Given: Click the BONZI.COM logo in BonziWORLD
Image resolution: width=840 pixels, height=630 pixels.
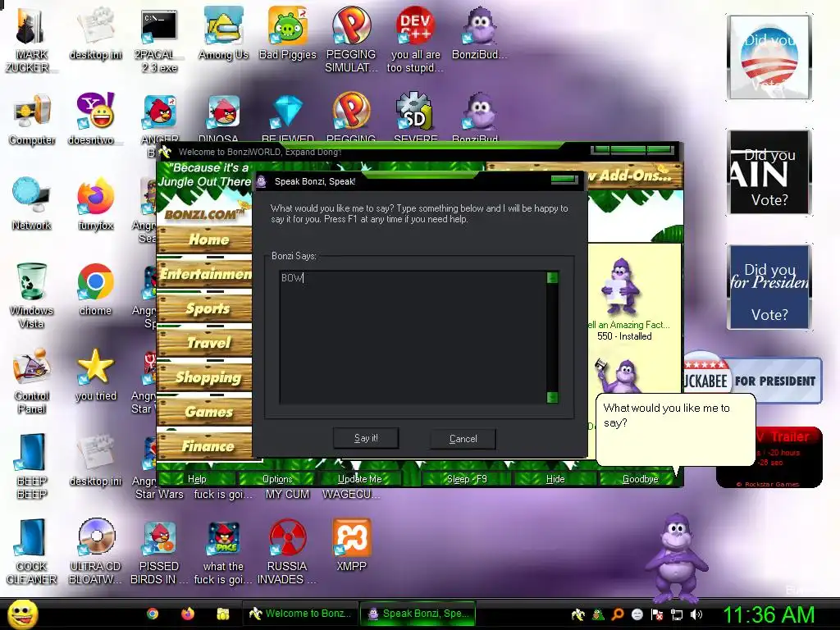Looking at the screenshot, I should 204,214.
